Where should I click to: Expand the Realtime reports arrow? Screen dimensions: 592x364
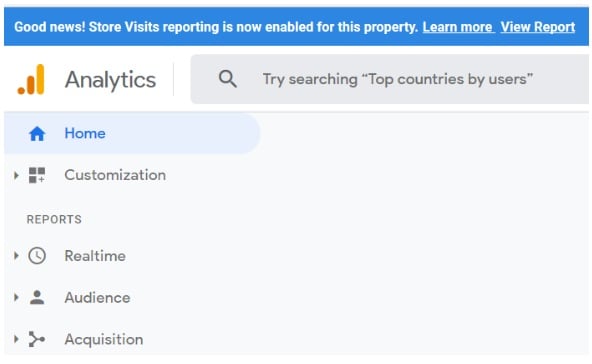point(16,256)
